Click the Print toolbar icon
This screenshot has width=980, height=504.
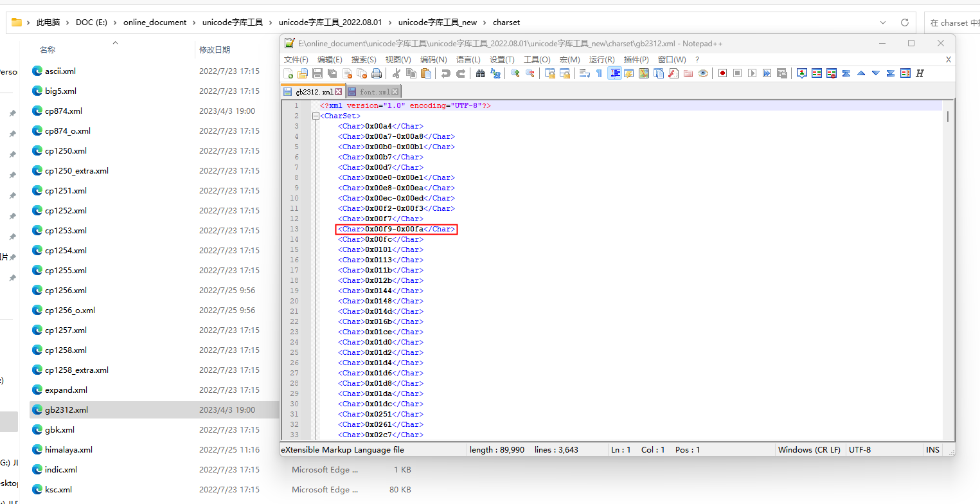click(377, 73)
